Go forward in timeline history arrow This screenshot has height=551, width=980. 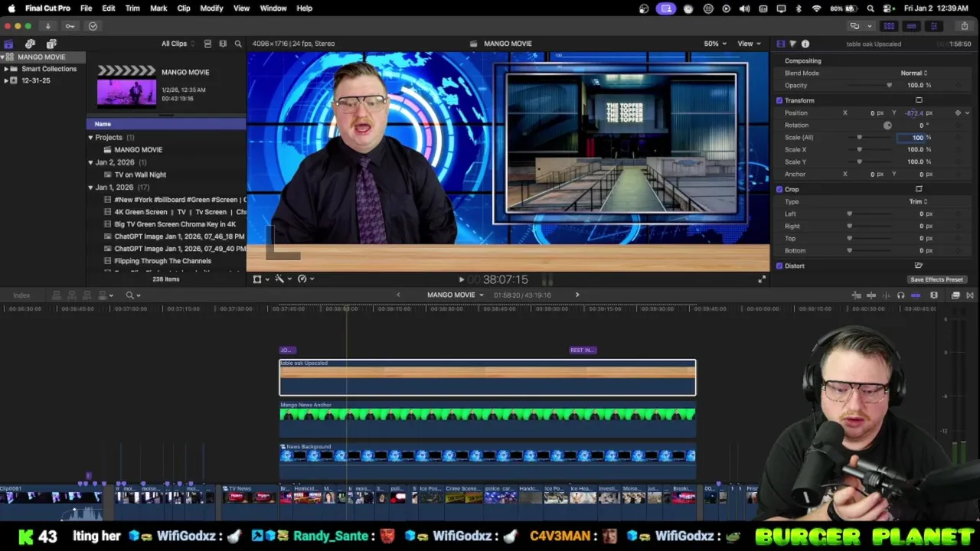[577, 295]
